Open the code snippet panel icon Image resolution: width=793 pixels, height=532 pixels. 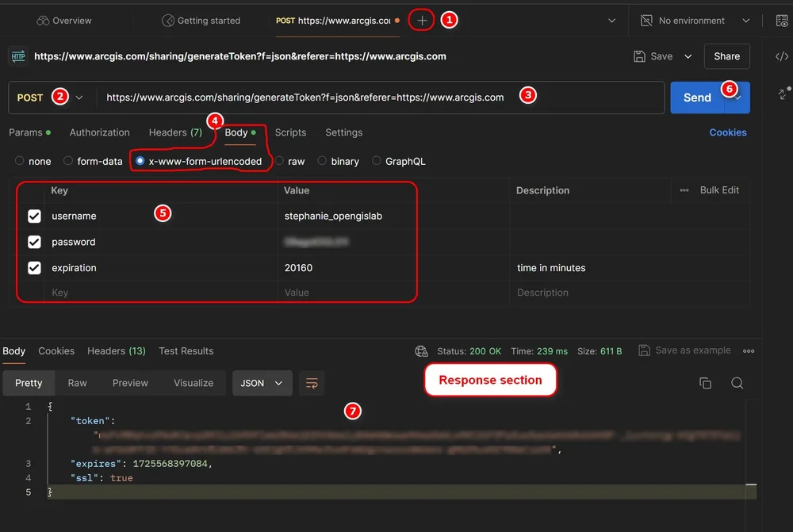tap(781, 56)
